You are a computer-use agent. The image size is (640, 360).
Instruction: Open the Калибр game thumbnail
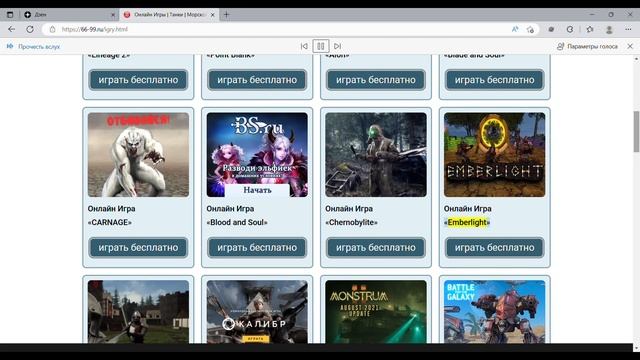tap(257, 312)
